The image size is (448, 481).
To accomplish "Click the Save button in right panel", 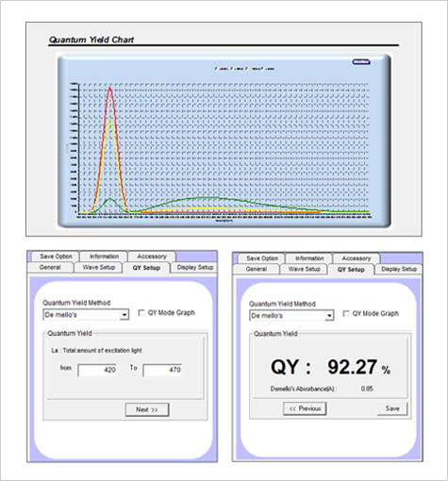I will point(392,408).
